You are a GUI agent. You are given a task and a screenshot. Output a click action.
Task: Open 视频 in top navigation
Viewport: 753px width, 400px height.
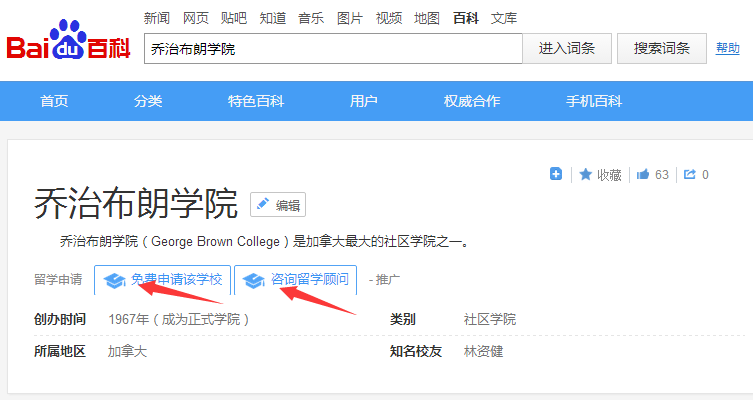point(389,18)
